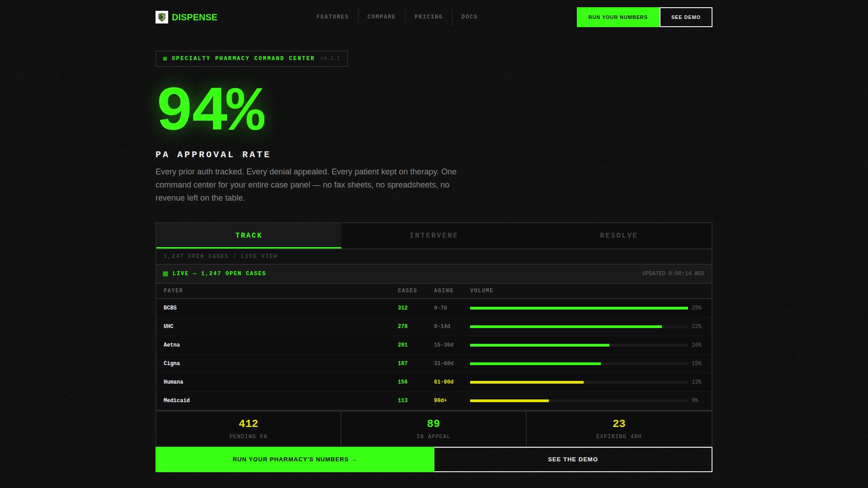Click the Payer column header
The image size is (868, 488).
(173, 291)
